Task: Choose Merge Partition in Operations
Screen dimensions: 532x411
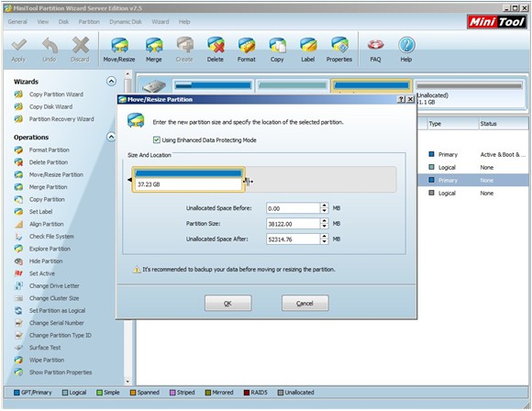Action: coord(49,187)
